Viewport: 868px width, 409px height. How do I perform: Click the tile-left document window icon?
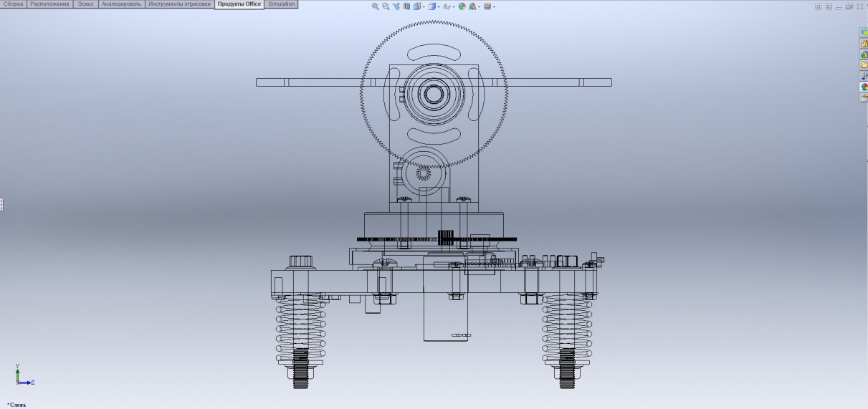(819, 6)
